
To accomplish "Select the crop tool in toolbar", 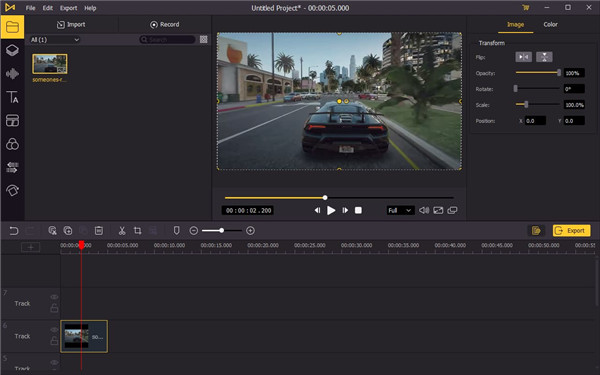I will point(137,230).
